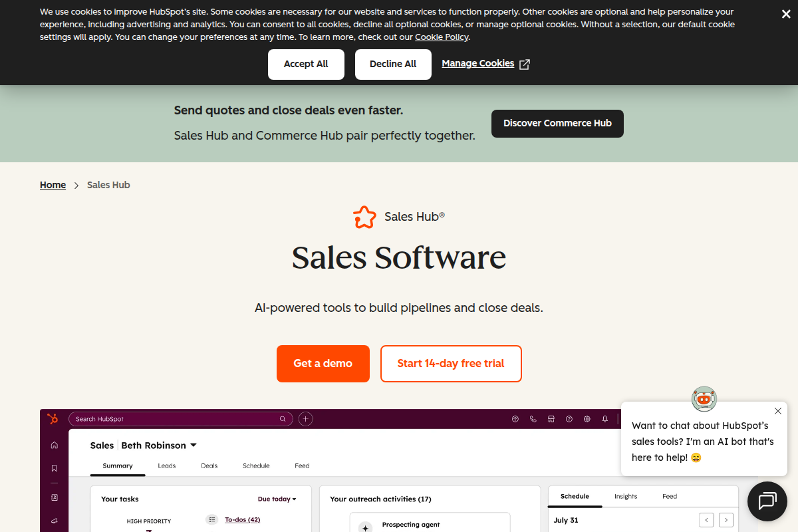
Task: Open the settings gear icon in the top bar
Action: (x=587, y=419)
